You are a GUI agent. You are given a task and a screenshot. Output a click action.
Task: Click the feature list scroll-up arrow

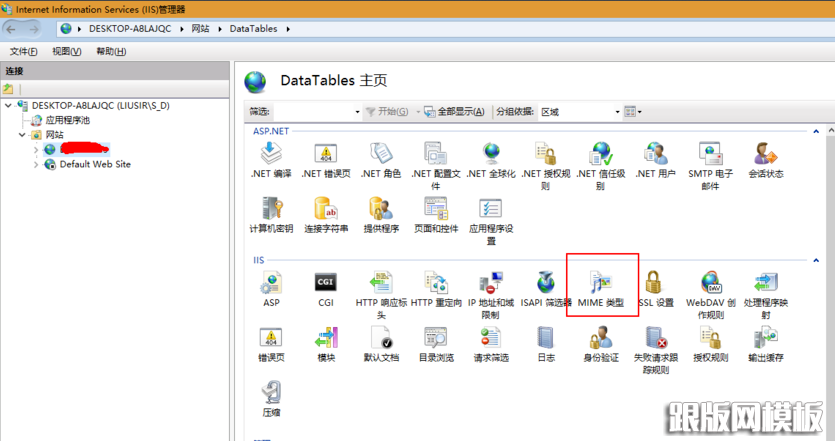coord(830,131)
